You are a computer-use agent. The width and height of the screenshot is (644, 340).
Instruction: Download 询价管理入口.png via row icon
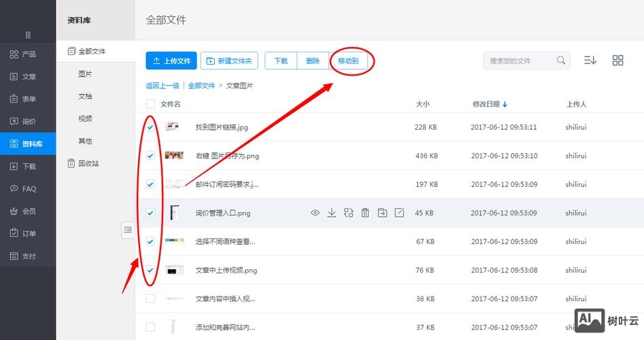click(332, 213)
